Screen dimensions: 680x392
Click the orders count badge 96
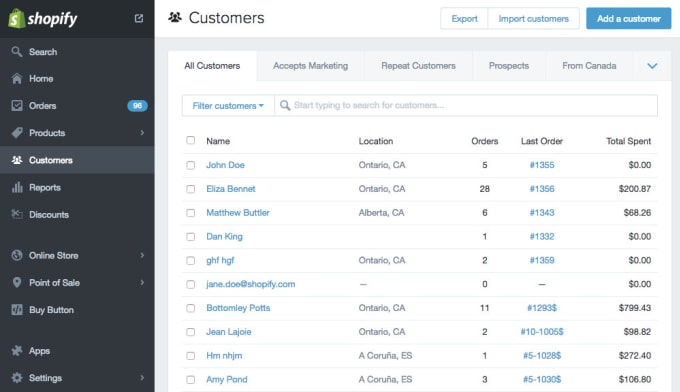[137, 105]
